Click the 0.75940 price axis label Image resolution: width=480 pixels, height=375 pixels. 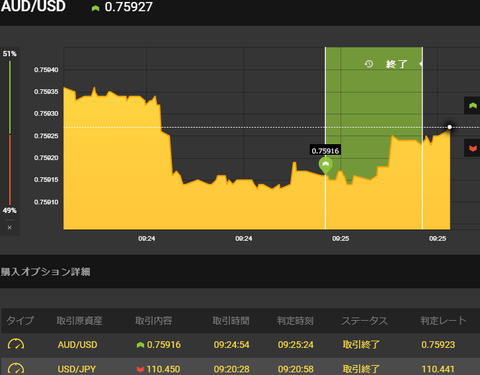pos(46,70)
